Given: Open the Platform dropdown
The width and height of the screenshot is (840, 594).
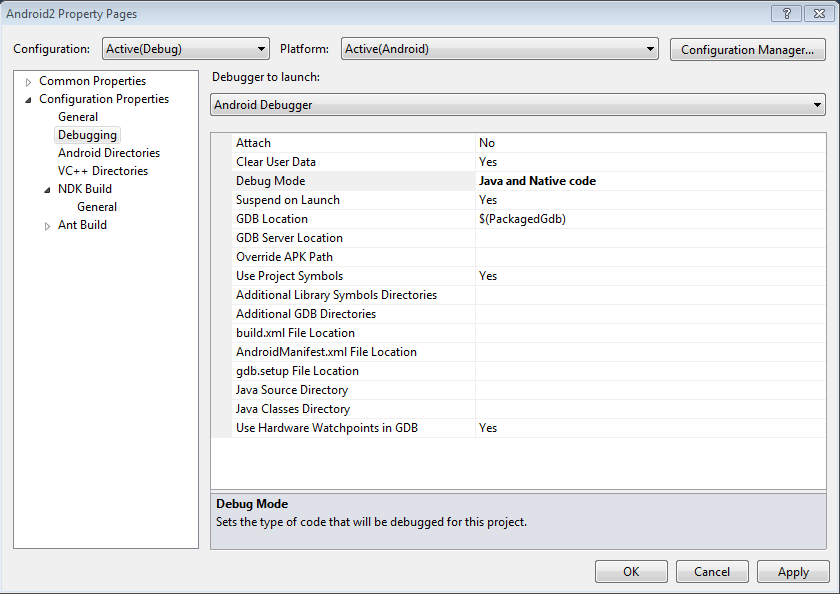Looking at the screenshot, I should [x=499, y=49].
